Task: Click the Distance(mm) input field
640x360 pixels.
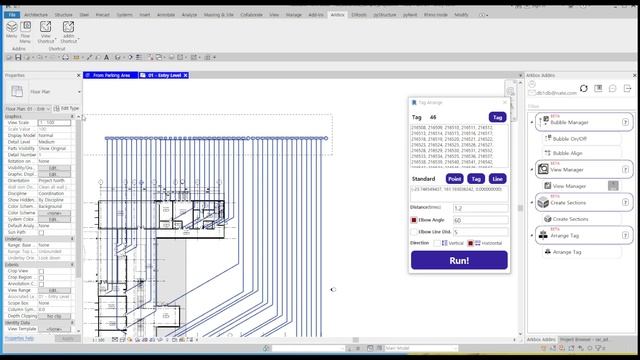Action: pos(480,208)
